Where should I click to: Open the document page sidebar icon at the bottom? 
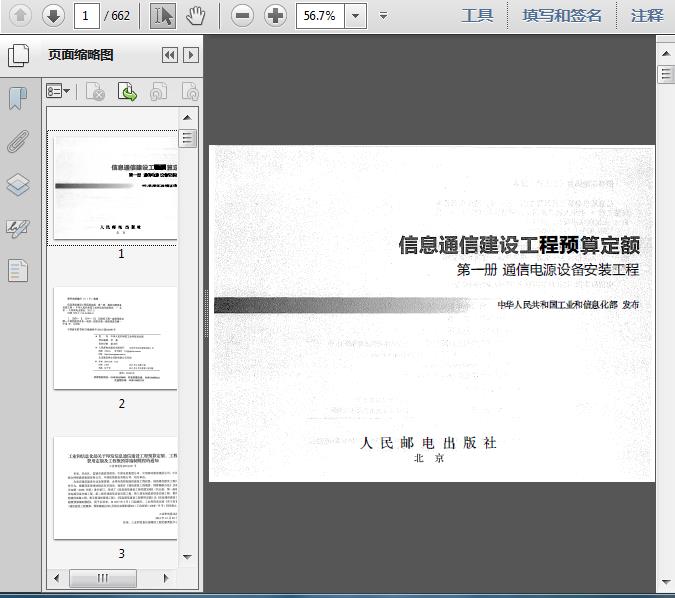click(x=18, y=270)
